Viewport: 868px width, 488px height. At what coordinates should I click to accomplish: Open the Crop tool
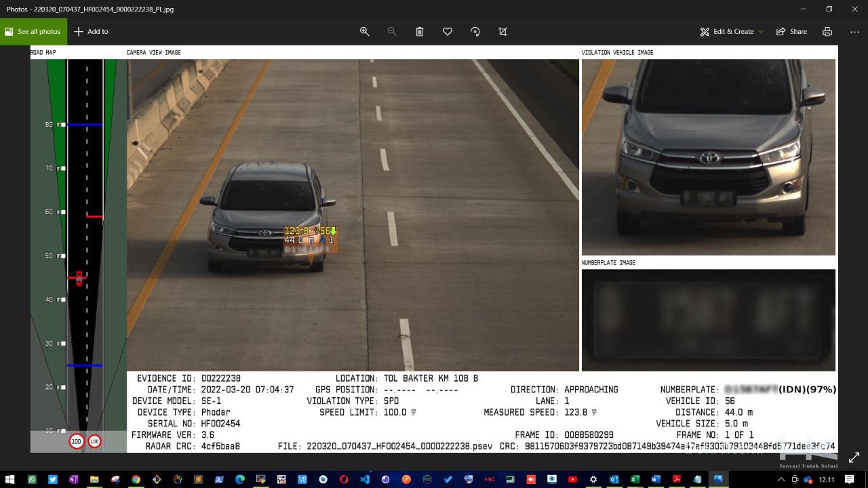click(502, 32)
